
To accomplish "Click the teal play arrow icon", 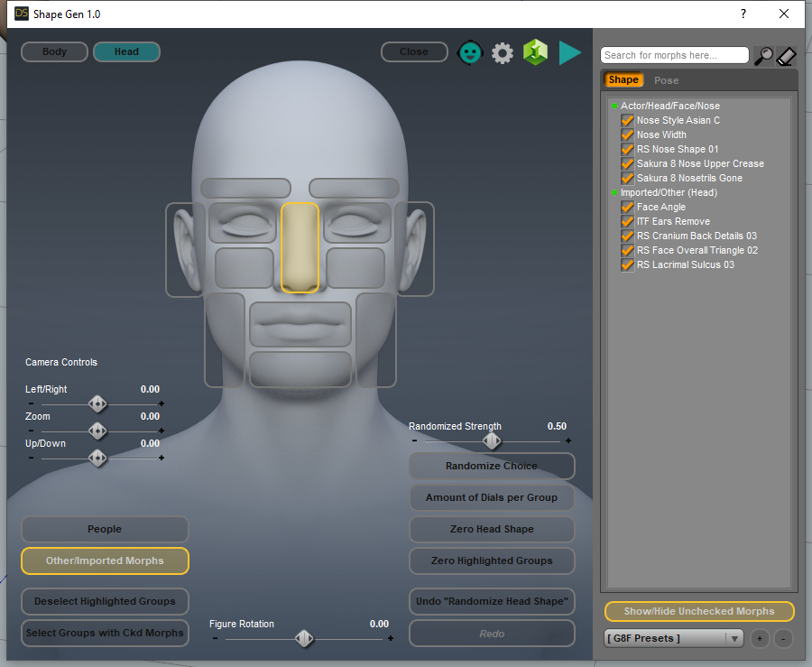I will 569,53.
